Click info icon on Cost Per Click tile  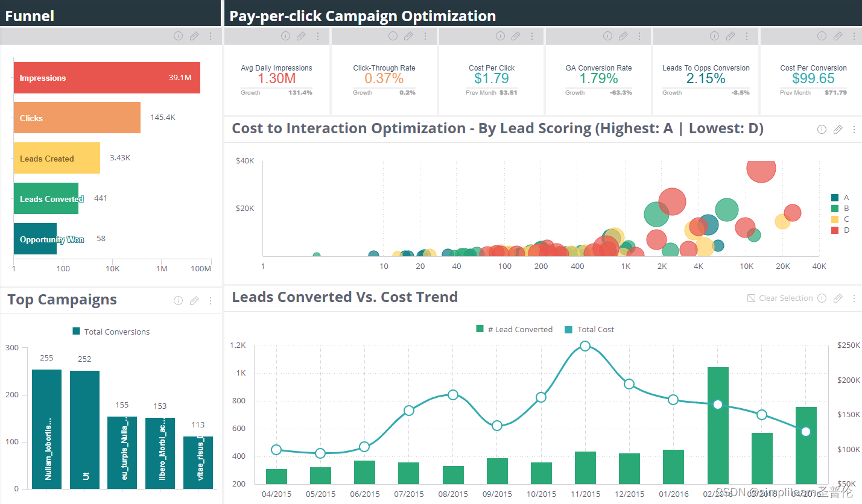coord(500,36)
